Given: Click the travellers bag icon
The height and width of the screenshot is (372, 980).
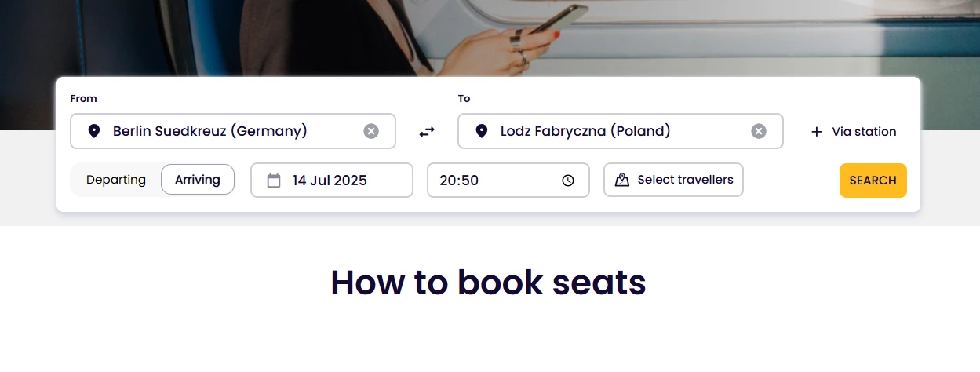Looking at the screenshot, I should 622,180.
